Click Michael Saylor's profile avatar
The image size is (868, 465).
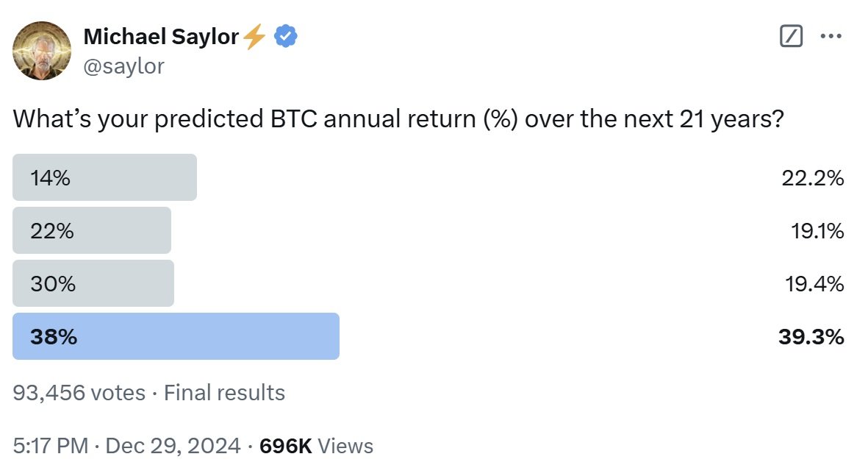[x=42, y=50]
